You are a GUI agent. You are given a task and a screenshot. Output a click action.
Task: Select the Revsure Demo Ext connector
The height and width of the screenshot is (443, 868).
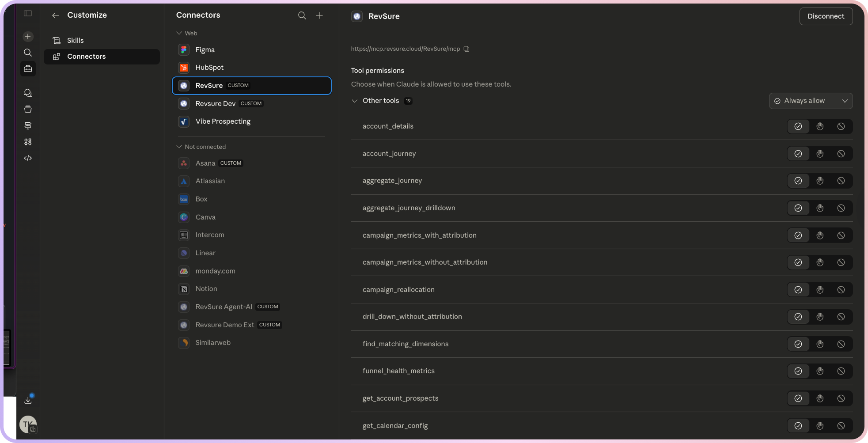pos(251,325)
